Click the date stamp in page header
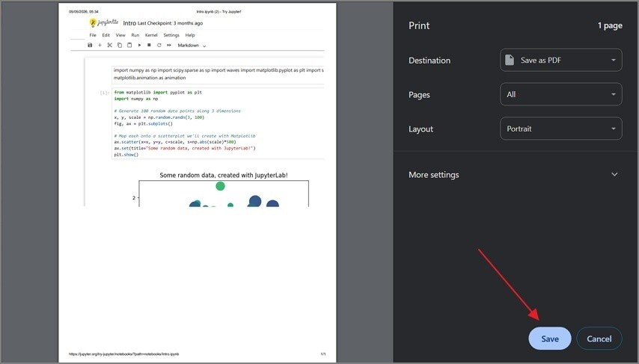Viewport: 639px width, 364px height. point(84,12)
